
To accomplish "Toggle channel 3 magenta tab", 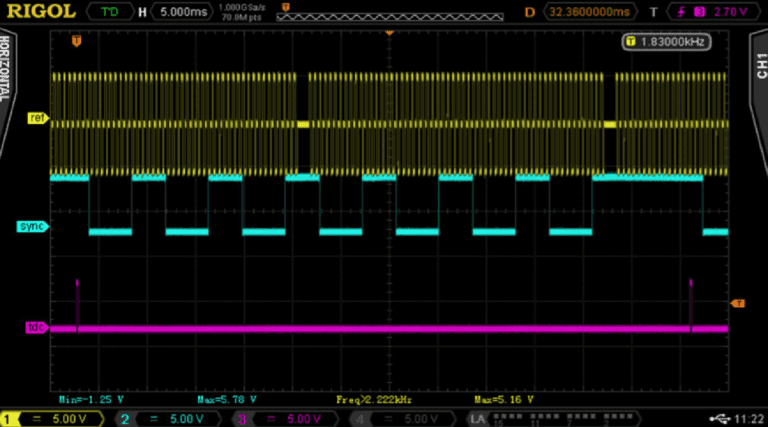I will (x=241, y=419).
